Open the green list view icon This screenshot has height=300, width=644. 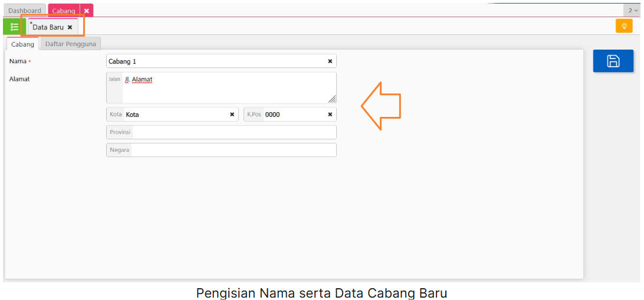pos(14,27)
